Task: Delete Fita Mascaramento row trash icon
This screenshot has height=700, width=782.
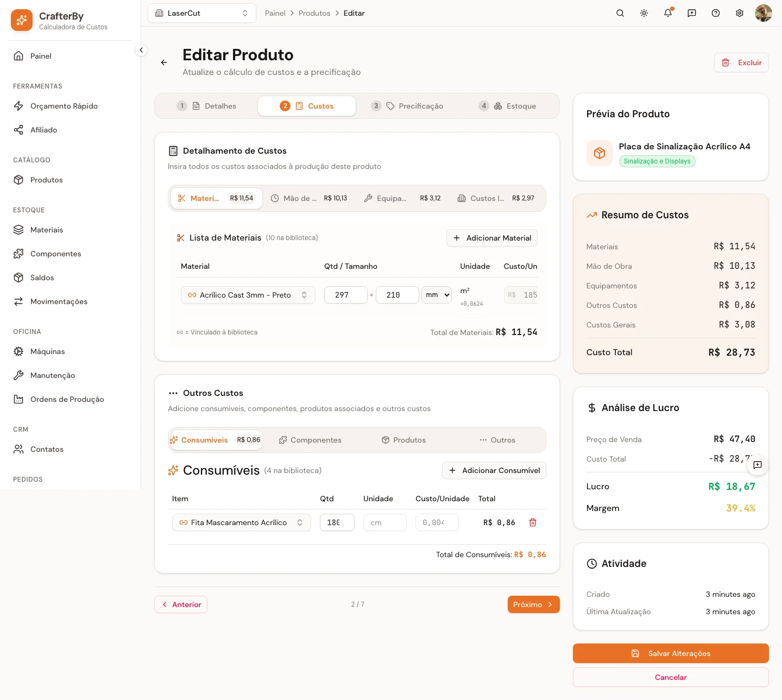Action: 533,522
